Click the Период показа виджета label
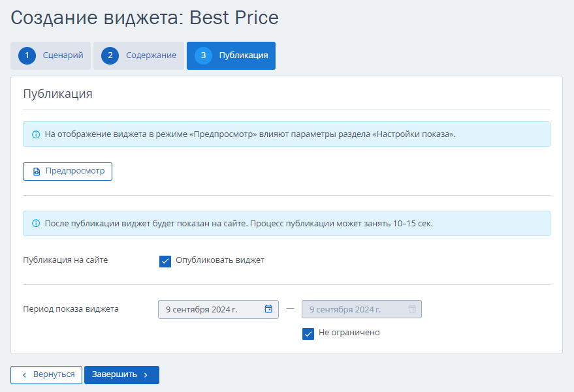This screenshot has height=392, width=574. tap(71, 309)
